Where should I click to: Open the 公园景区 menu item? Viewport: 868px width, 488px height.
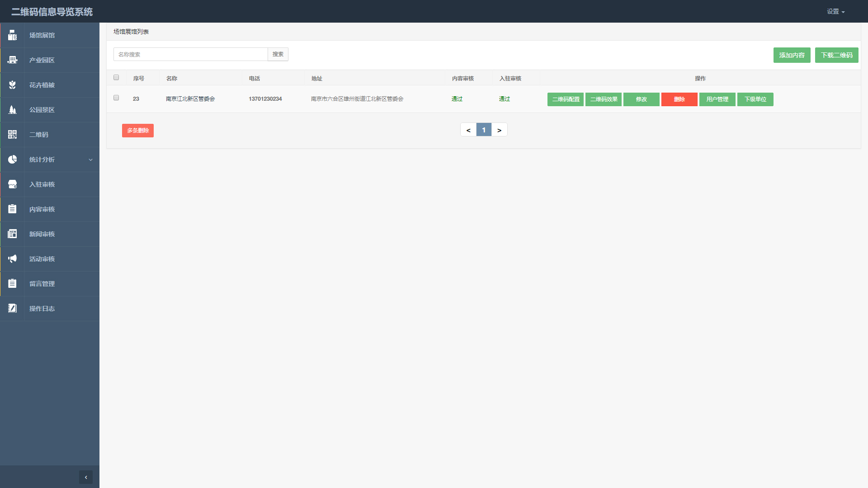point(50,110)
